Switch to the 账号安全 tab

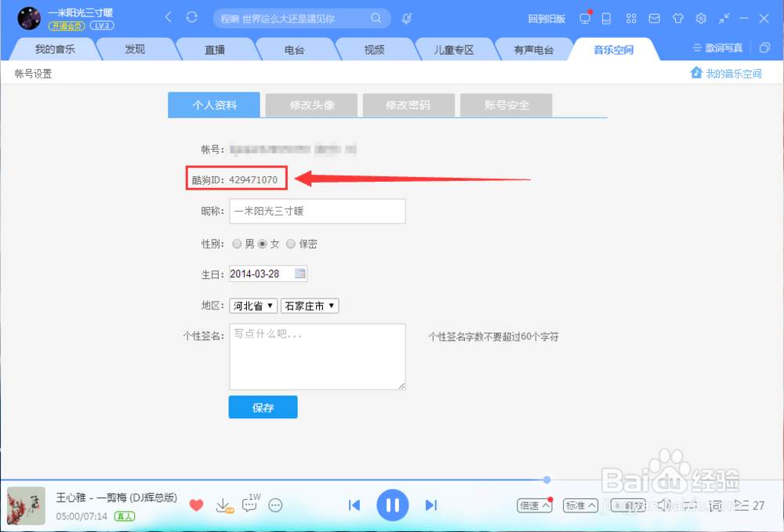coord(506,105)
